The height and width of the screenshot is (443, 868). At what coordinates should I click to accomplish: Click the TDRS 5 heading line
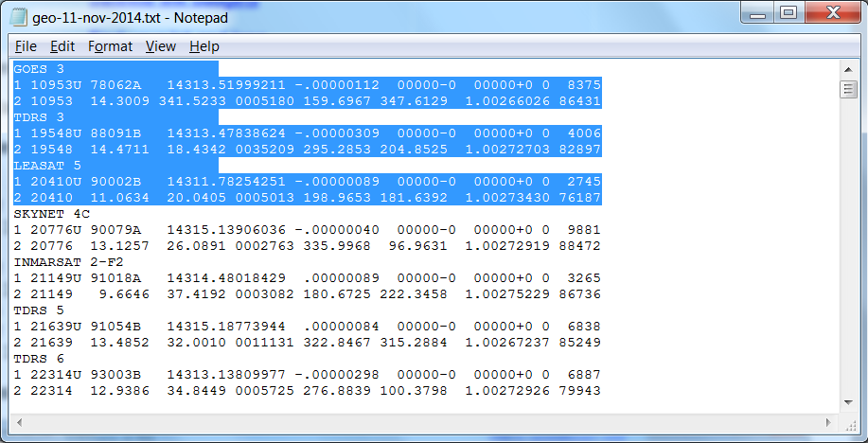[x=39, y=310]
